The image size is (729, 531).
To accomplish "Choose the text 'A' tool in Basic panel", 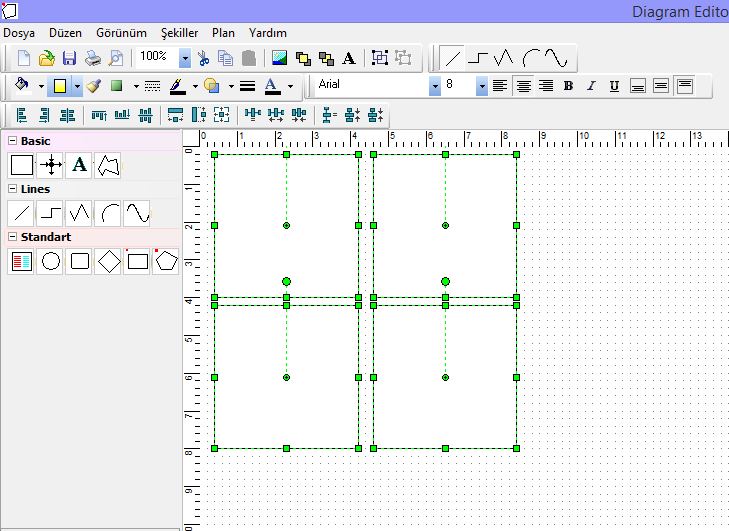I will [79, 165].
